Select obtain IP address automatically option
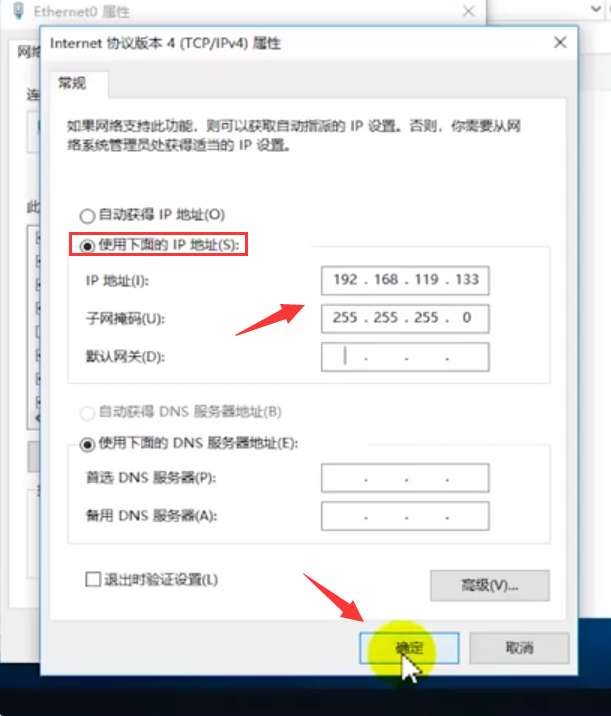Screen dimensions: 611x716 click(x=87, y=216)
